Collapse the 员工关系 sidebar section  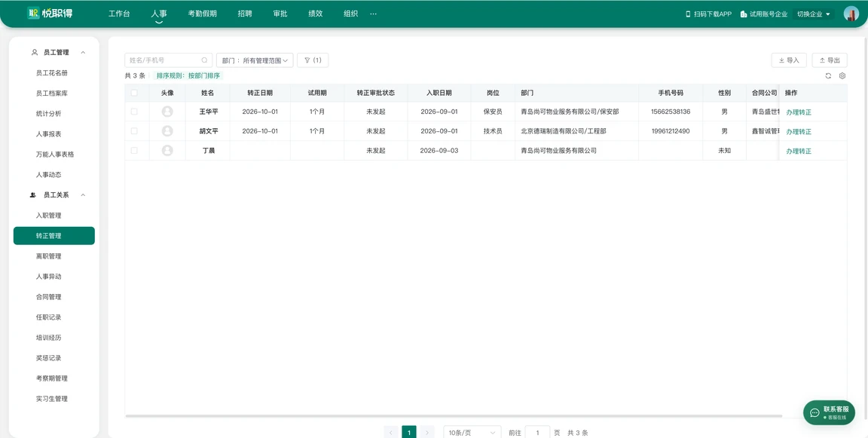pos(83,195)
